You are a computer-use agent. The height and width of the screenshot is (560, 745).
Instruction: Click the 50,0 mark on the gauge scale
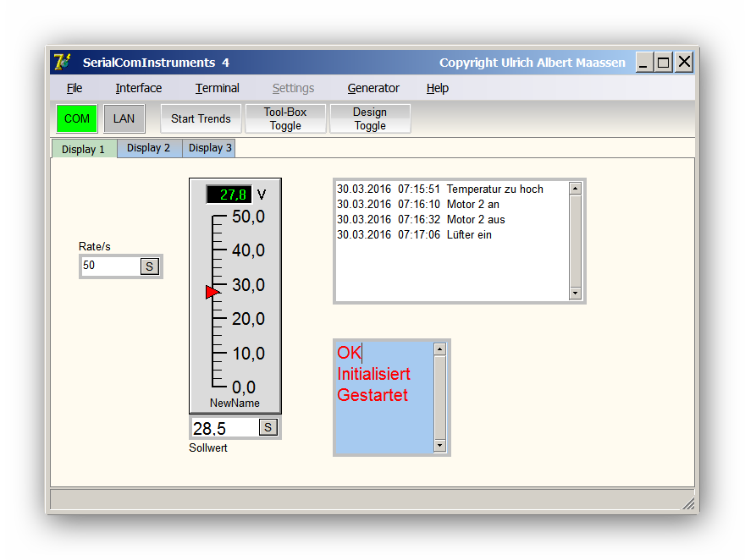[248, 217]
